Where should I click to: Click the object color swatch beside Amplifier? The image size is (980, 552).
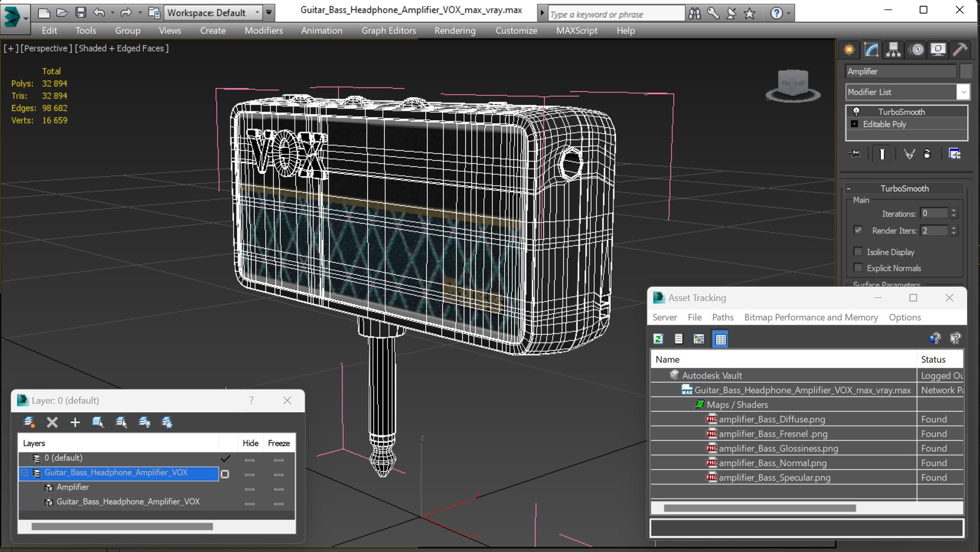point(965,72)
